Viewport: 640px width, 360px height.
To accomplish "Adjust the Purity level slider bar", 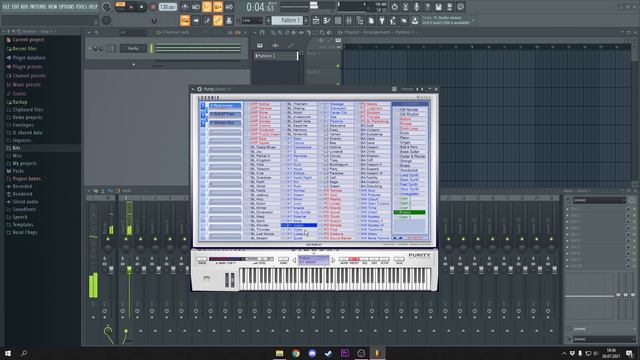I will [258, 259].
